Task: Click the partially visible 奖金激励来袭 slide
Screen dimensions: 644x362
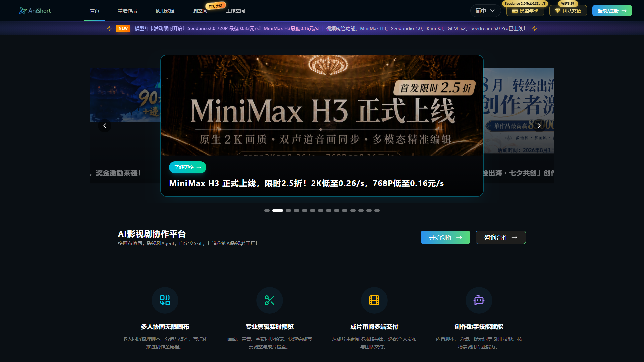Action: pos(125,126)
